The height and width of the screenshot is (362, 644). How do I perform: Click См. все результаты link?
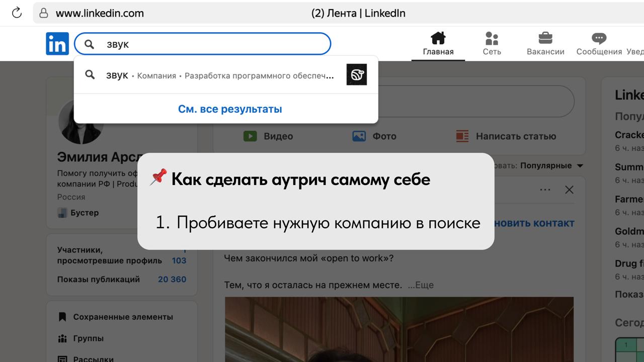230,109
